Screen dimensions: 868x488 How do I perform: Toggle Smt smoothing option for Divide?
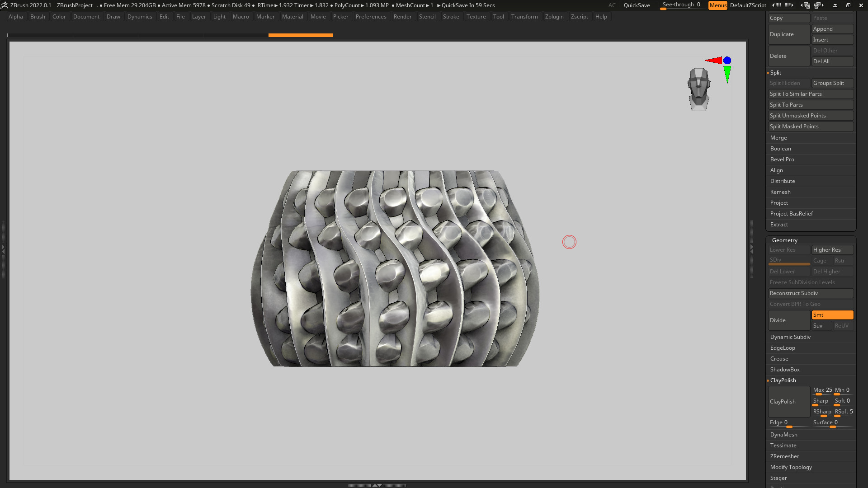832,315
